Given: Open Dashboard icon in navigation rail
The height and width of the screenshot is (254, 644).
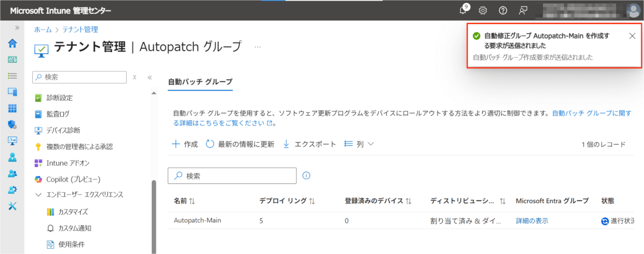Looking at the screenshot, I should point(12,59).
